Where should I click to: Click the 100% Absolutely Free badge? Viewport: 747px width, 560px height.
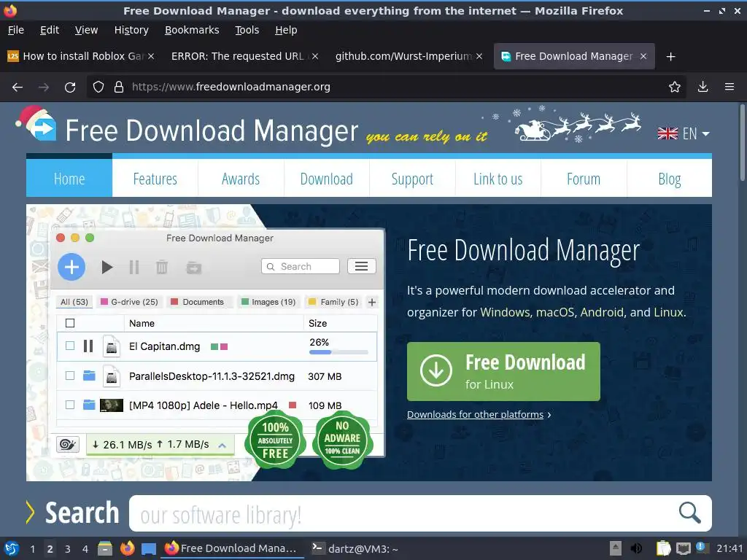[x=275, y=440]
